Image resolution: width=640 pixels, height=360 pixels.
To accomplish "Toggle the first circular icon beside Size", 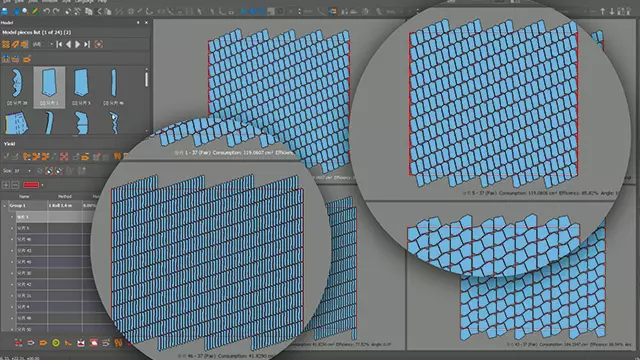I will click(49, 171).
